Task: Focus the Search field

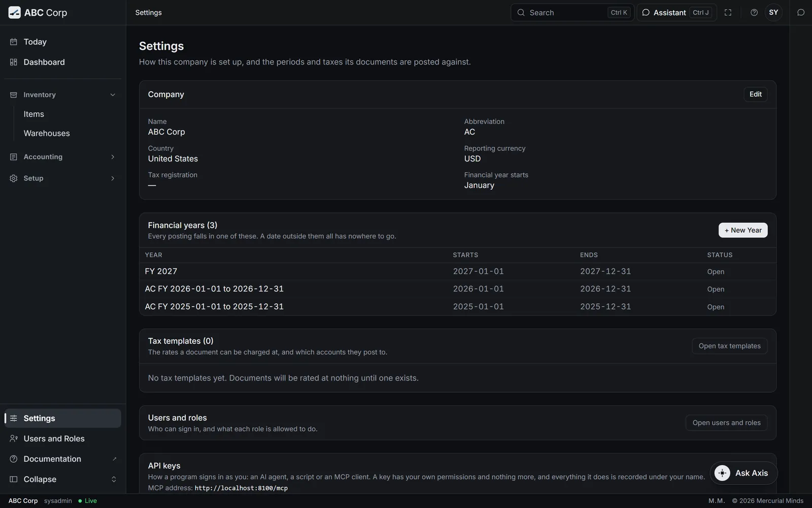Action: coord(572,13)
